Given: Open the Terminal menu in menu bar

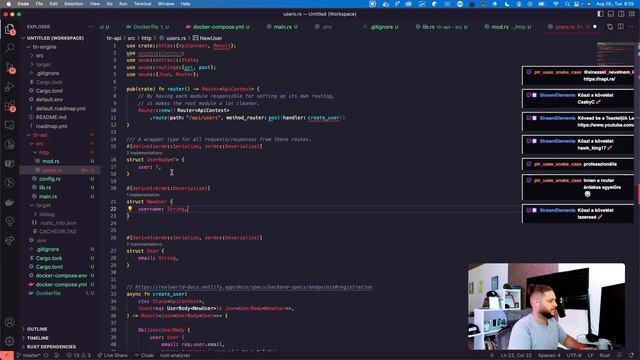Looking at the screenshot, I should coord(142,4).
